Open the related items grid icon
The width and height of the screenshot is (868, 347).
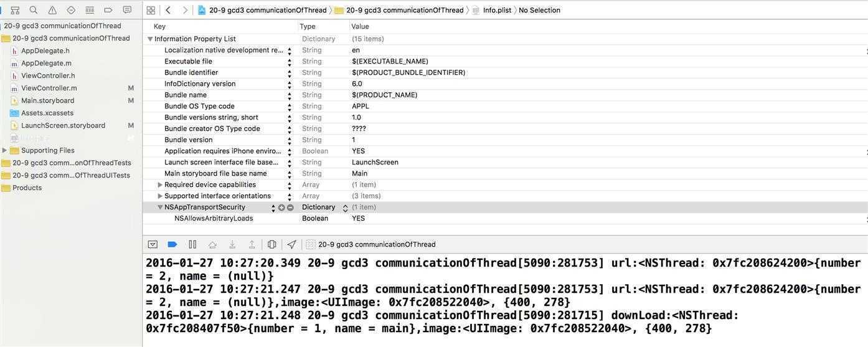pyautogui.click(x=151, y=10)
